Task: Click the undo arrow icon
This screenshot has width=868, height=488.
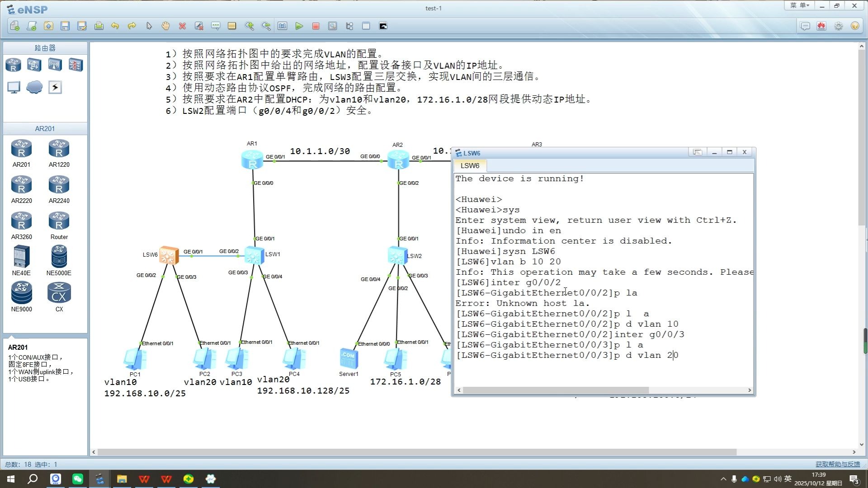Action: (115, 26)
